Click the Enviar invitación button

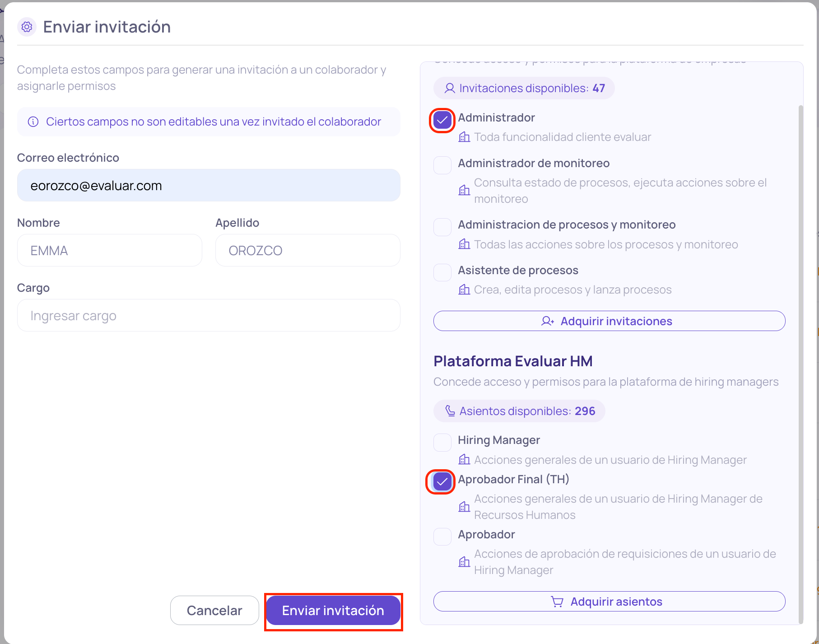pyautogui.click(x=333, y=611)
